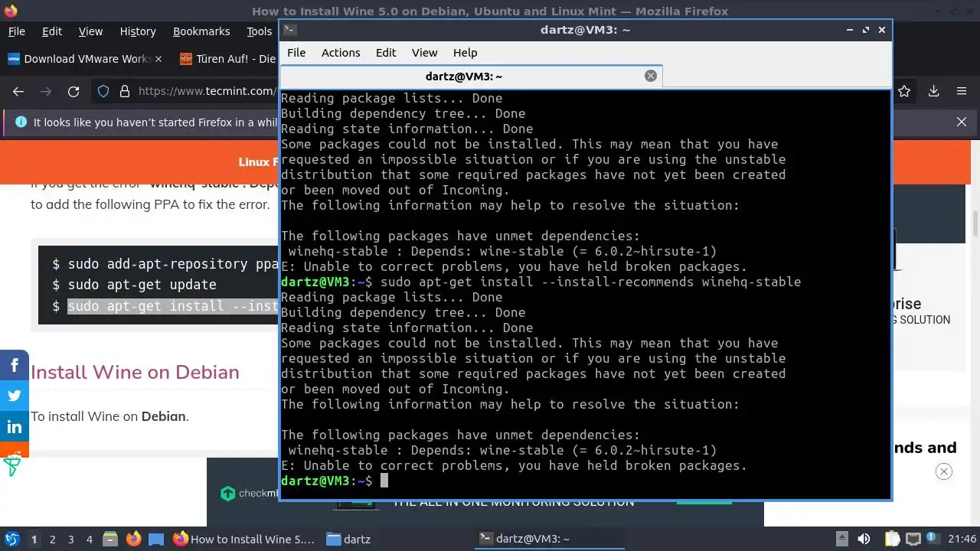Click the removable media eject tray icon
The height and width of the screenshot is (551, 980).
click(841, 539)
